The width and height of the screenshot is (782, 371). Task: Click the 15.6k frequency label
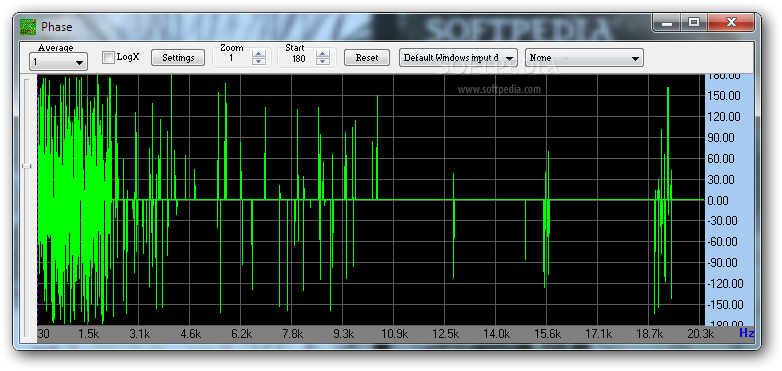(x=548, y=334)
